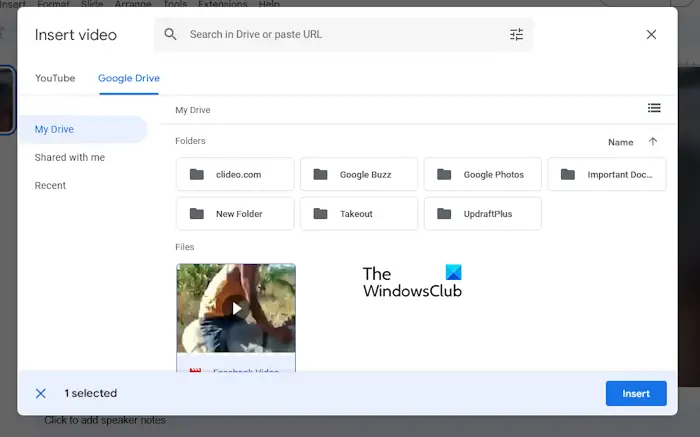Click the Folders section heading
Viewport: 700px width, 437px height.
click(190, 141)
